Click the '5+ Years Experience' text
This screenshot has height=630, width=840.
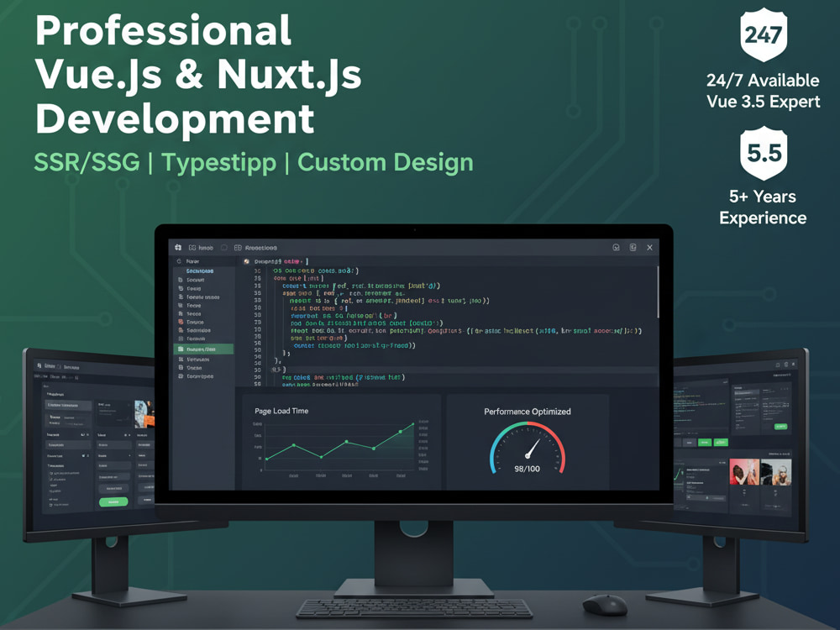763,207
